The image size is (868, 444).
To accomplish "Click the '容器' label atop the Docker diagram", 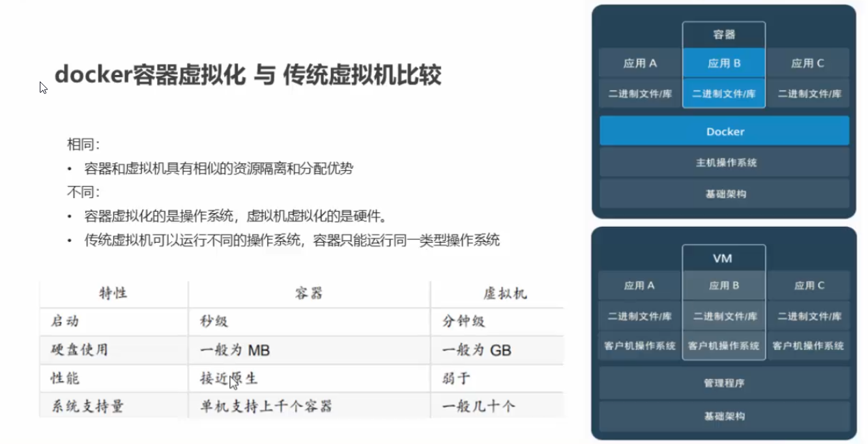I will 724,35.
